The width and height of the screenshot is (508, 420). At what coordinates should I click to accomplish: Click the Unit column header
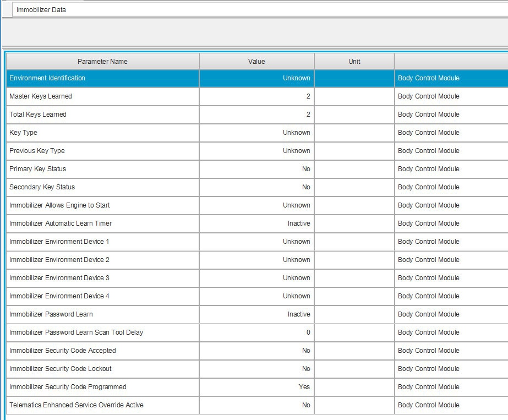354,61
